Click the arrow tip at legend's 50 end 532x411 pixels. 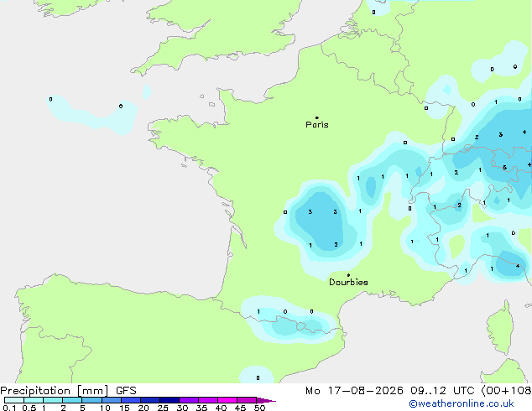(x=268, y=400)
